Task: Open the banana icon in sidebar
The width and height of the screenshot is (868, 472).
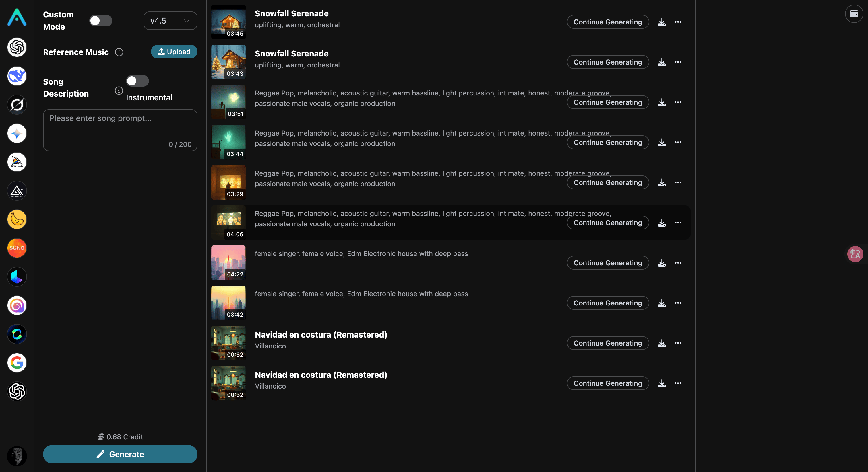Action: pyautogui.click(x=17, y=219)
